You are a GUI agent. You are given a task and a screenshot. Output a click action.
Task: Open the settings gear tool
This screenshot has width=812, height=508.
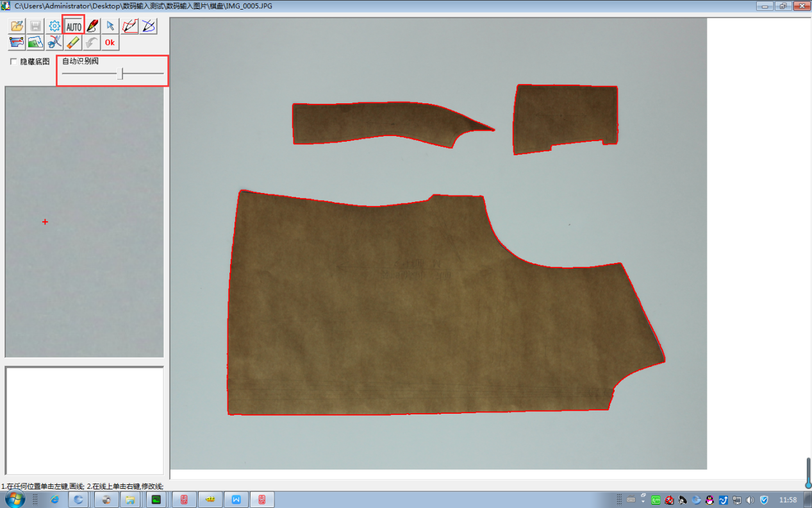point(54,26)
